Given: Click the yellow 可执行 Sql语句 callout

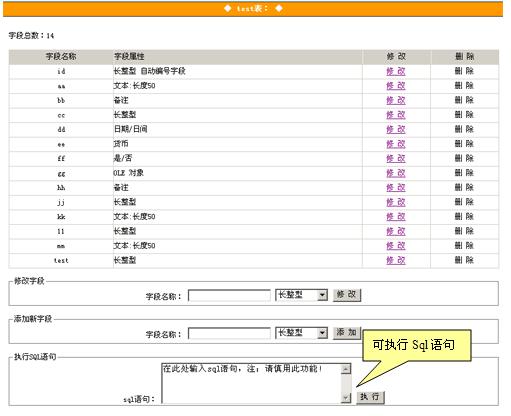Looking at the screenshot, I should point(417,345).
